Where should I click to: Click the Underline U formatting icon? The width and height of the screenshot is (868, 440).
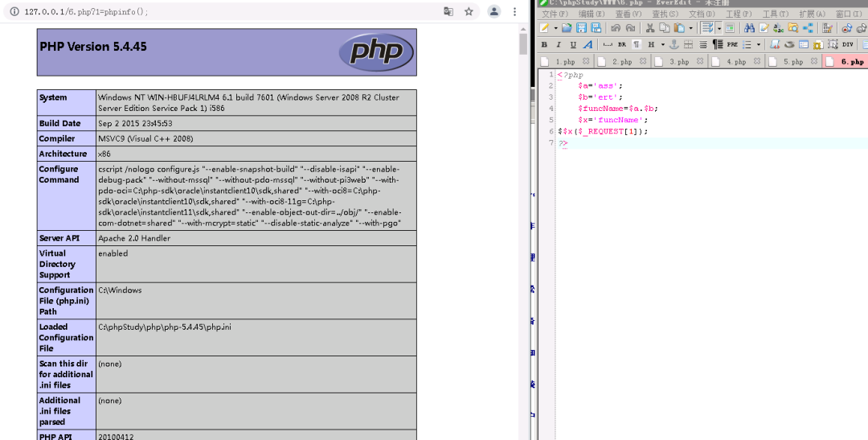coord(574,44)
